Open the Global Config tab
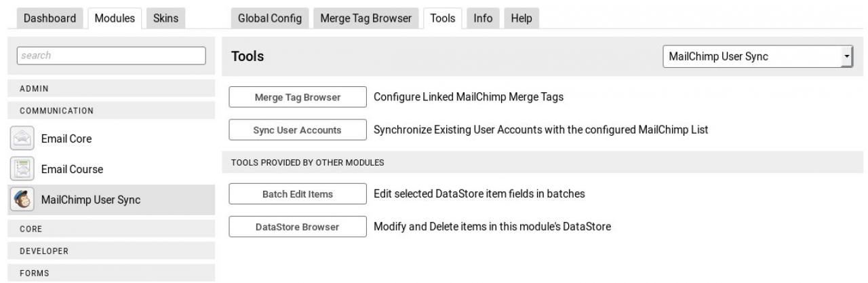 click(269, 18)
